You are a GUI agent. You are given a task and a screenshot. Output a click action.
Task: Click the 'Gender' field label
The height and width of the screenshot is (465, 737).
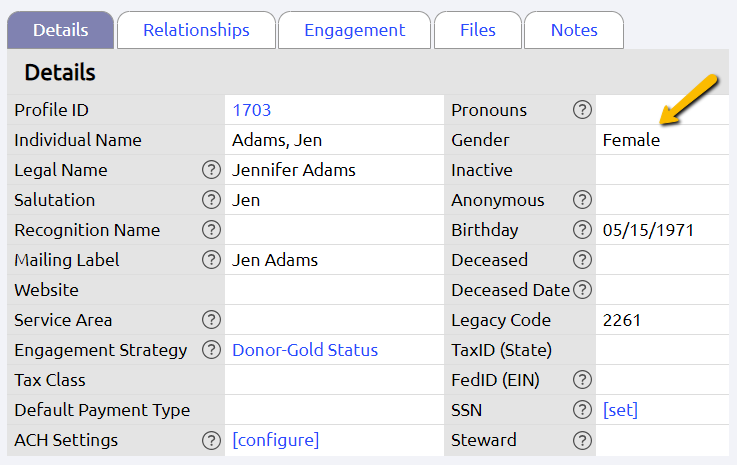[x=480, y=140]
